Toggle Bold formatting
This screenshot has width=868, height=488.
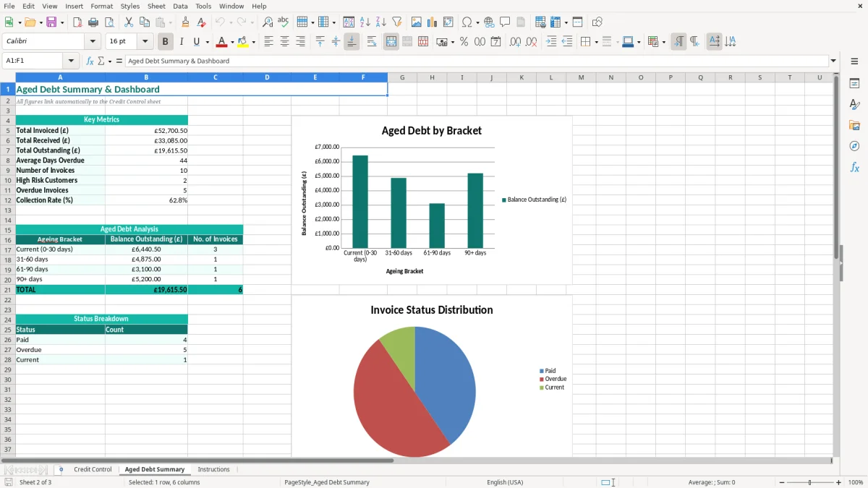[166, 42]
